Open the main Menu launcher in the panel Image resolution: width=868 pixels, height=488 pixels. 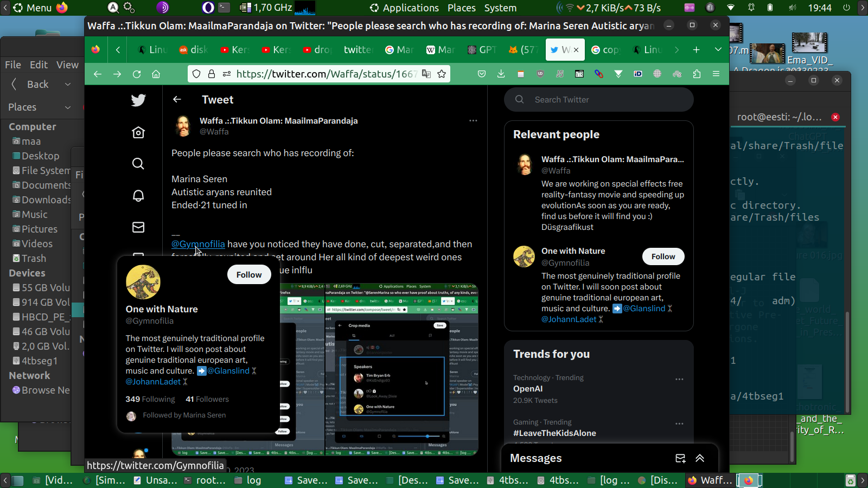click(33, 8)
